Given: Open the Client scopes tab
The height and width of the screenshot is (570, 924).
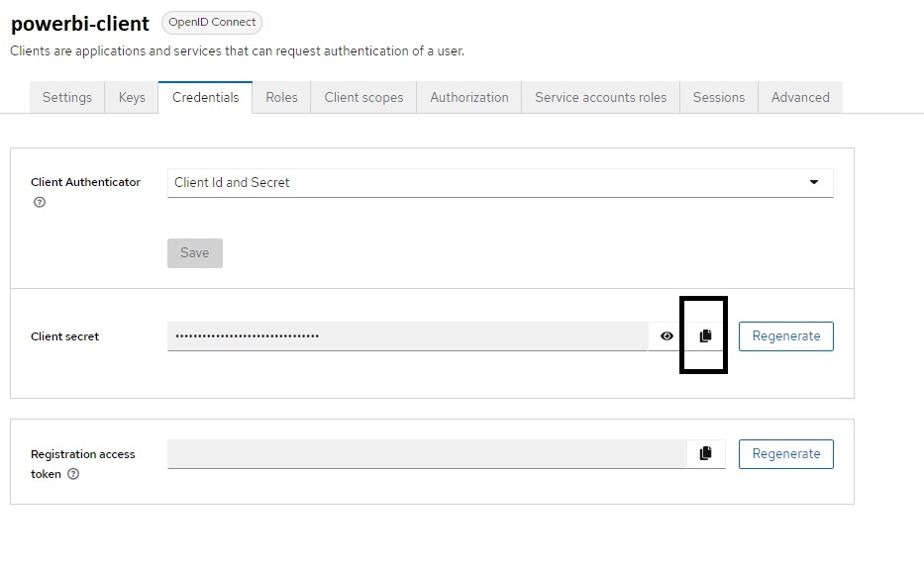Looking at the screenshot, I should pos(363,98).
